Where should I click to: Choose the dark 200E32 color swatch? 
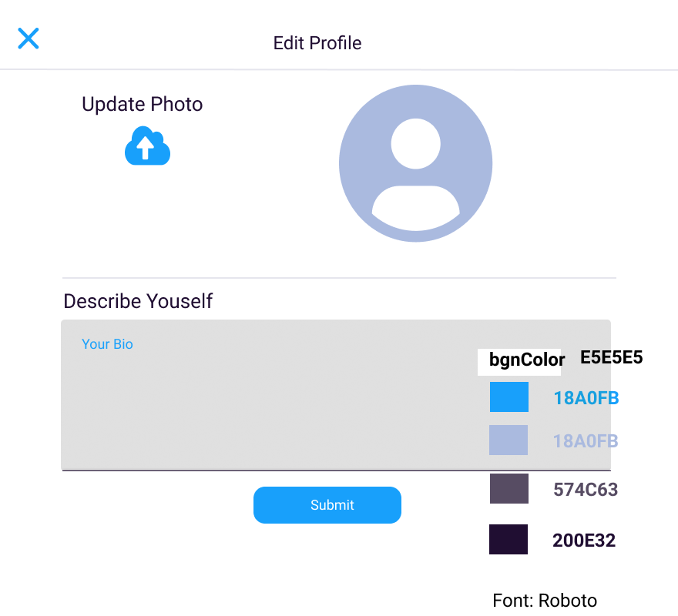click(x=509, y=539)
